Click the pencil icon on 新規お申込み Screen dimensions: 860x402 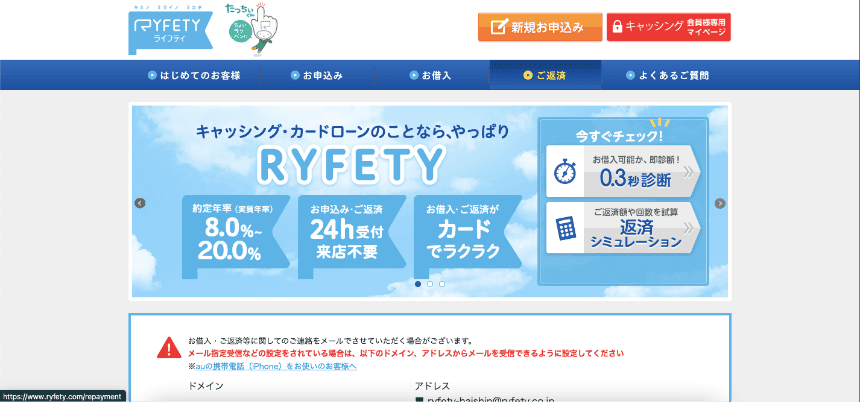coord(498,27)
